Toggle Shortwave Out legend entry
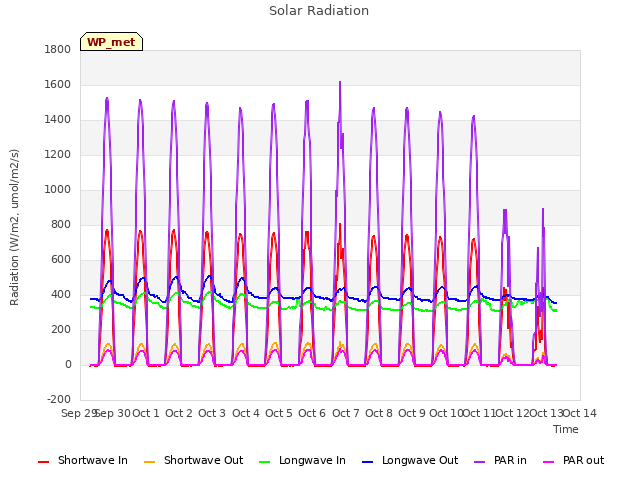 point(193,460)
